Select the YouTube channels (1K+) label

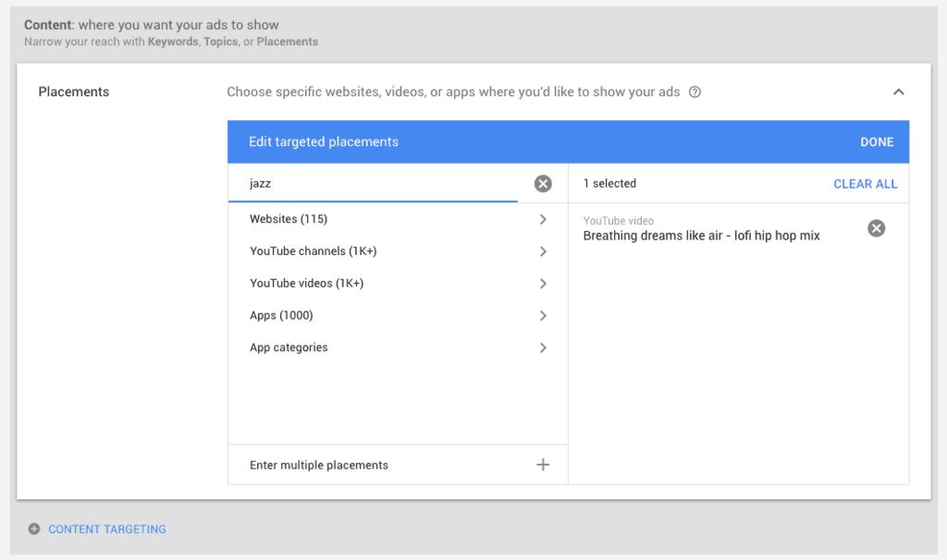pyautogui.click(x=314, y=251)
